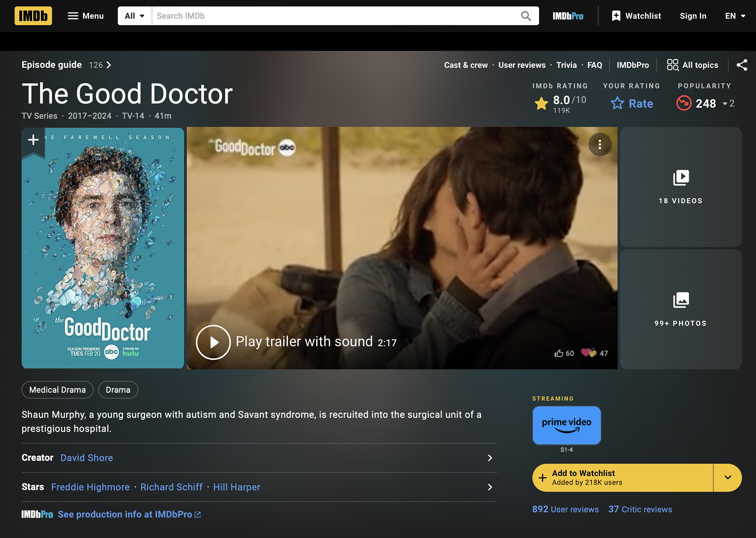Viewport: 756px width, 538px height.
Task: Expand the Stars cast list chevron
Action: (x=490, y=487)
